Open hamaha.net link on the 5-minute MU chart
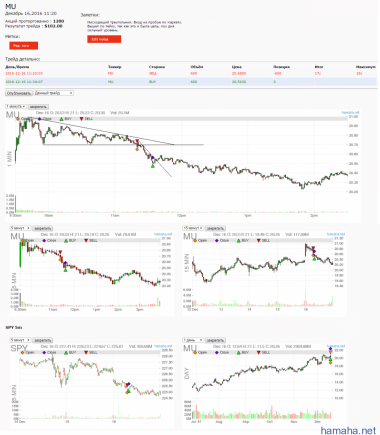Viewport: 380px width, 435px height. coord(163,234)
